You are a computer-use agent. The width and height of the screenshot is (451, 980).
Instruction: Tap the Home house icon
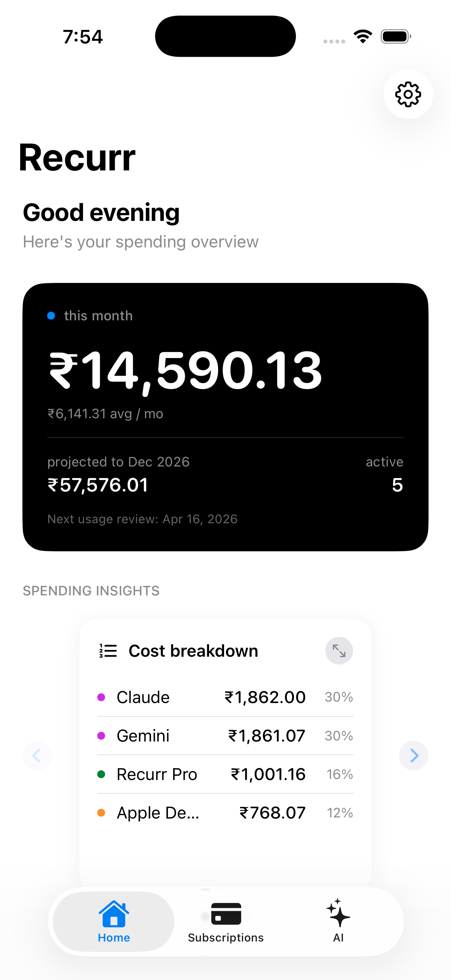114,914
